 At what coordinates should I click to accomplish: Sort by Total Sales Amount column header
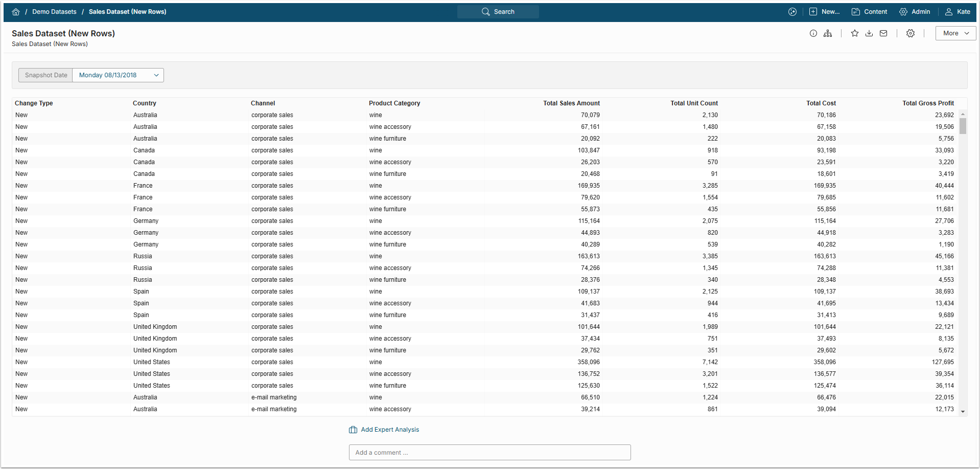(571, 103)
